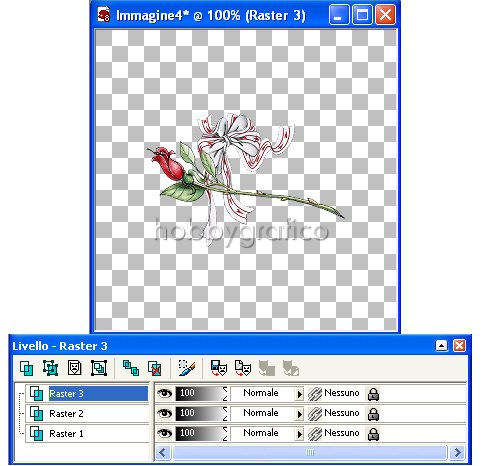Duplicate the current layer using toolbar icon
This screenshot has height=466, width=484.
[131, 368]
